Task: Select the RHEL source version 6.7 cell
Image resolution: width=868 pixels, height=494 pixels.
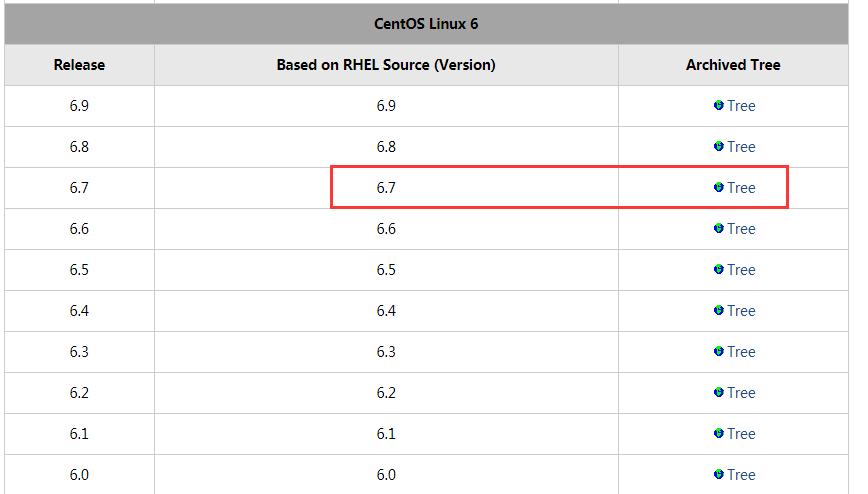Action: [386, 188]
